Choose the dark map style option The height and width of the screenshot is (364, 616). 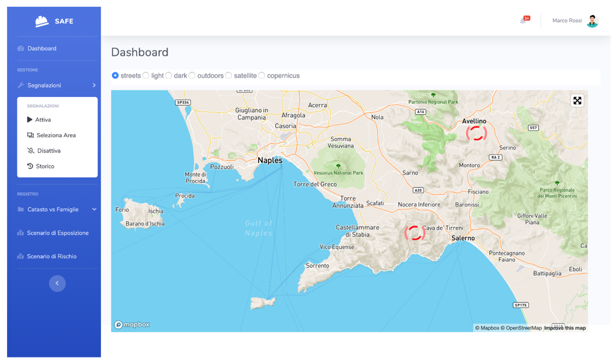[x=168, y=76]
